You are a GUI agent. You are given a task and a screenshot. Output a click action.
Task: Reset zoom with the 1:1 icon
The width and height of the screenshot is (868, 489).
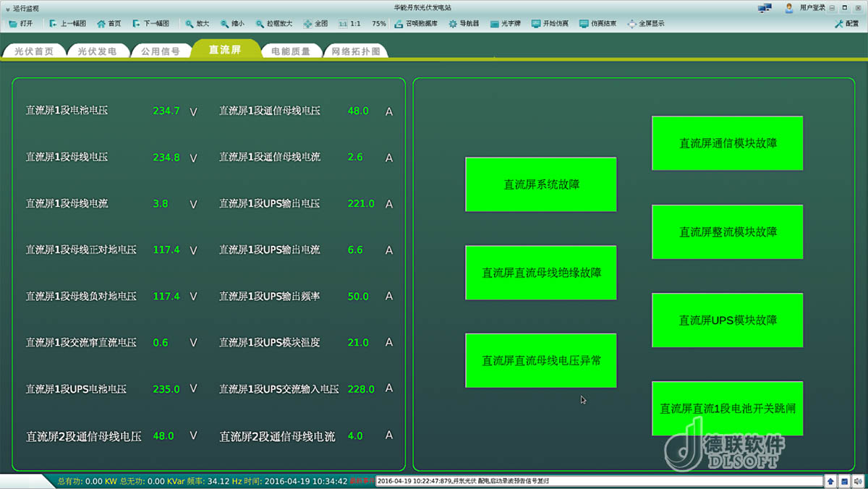tap(344, 24)
